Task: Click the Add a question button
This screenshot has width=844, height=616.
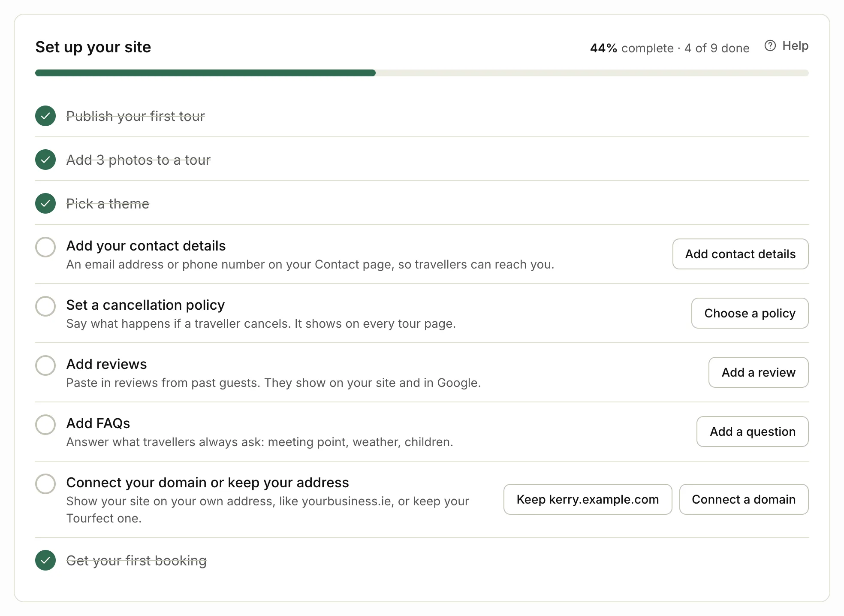Action: coord(752,432)
